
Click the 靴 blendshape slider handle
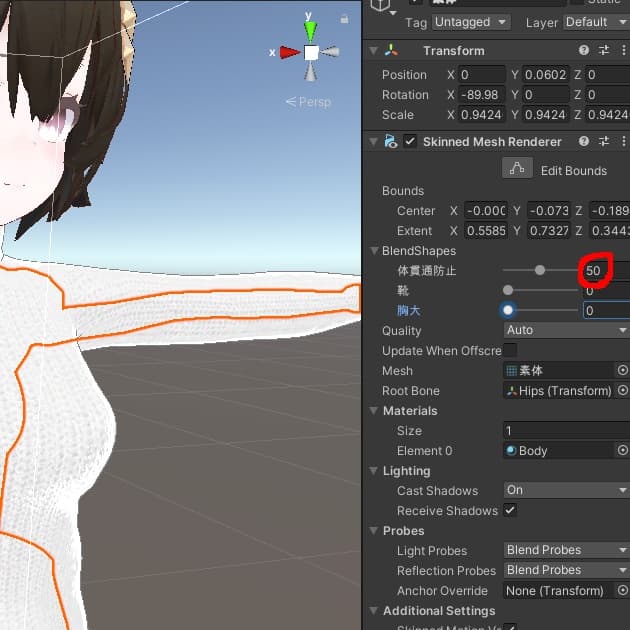508,290
